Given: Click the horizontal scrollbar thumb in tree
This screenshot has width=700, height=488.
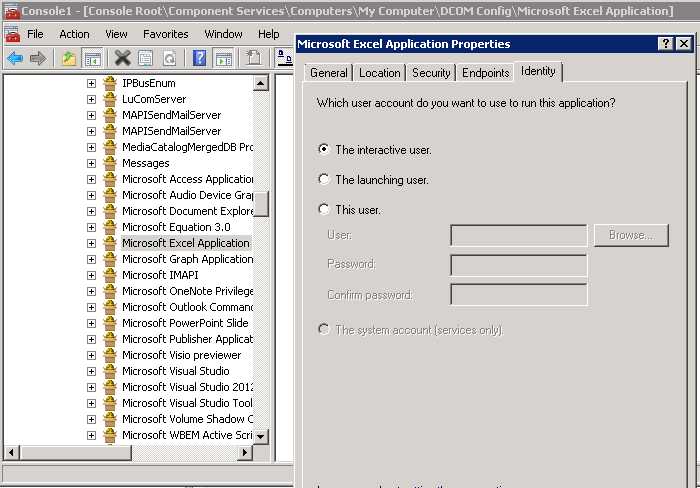Looking at the screenshot, I should pos(75,453).
